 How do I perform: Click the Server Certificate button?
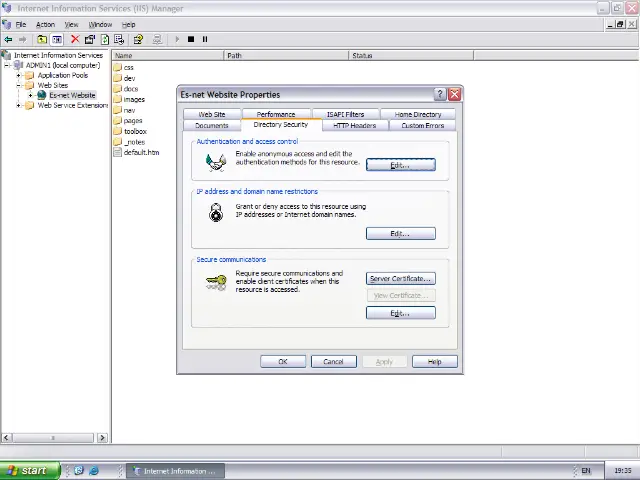coord(400,278)
